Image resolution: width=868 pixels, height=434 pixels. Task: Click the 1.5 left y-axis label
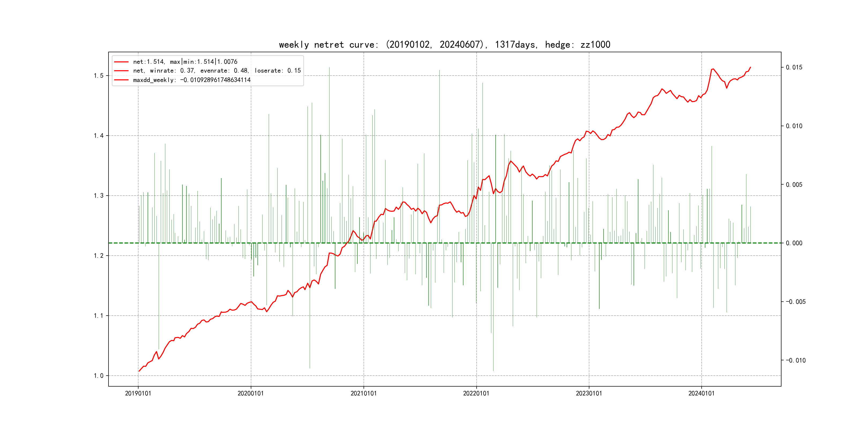point(98,76)
